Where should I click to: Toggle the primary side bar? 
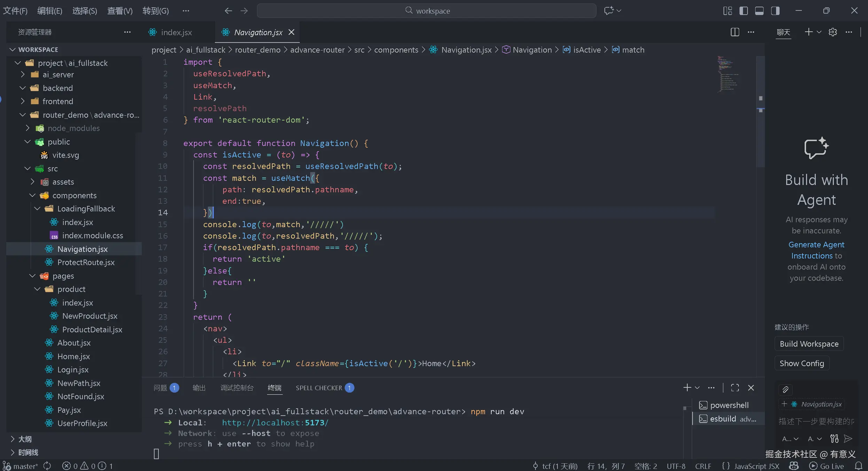coord(743,11)
